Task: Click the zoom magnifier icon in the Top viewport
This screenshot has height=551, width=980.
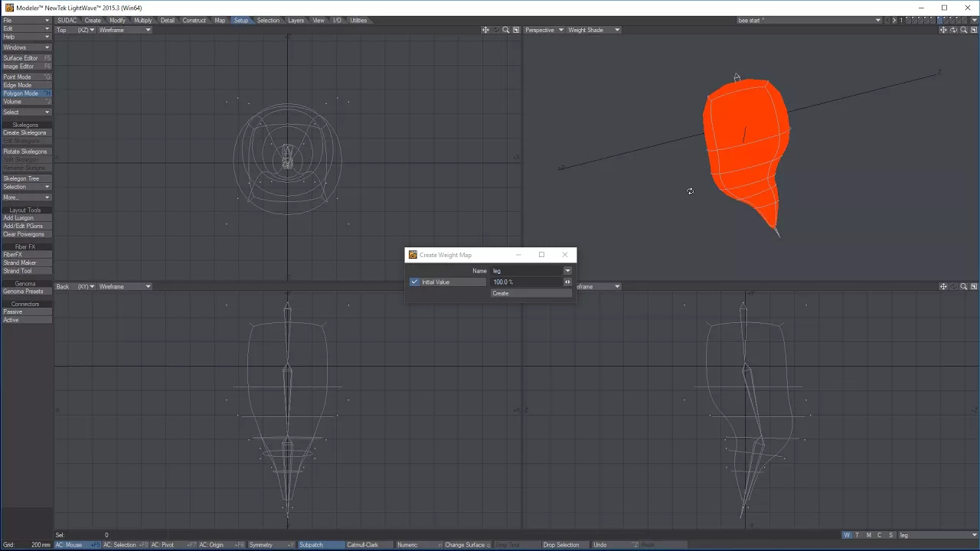Action: click(x=506, y=30)
